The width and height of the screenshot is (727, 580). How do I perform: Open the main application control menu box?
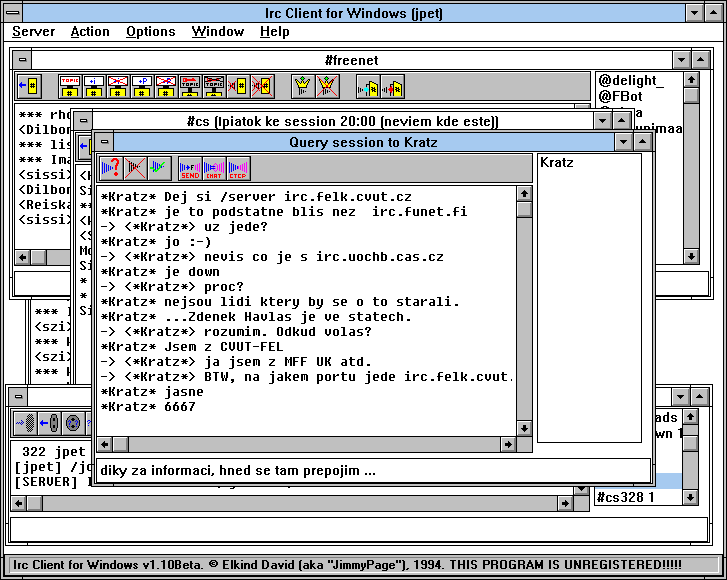coord(13,12)
